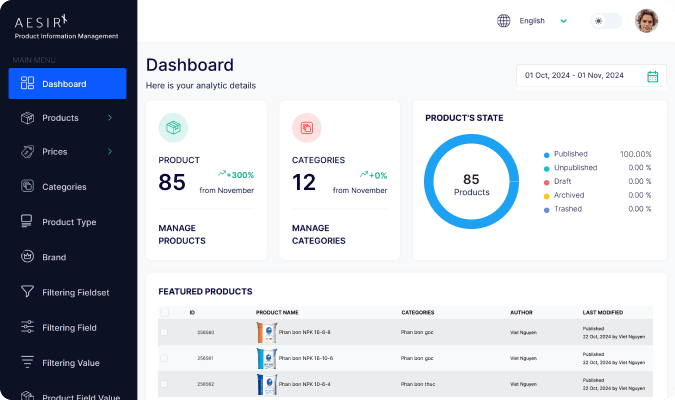Click the Manage Categories link
The height and width of the screenshot is (400, 675).
tap(318, 234)
